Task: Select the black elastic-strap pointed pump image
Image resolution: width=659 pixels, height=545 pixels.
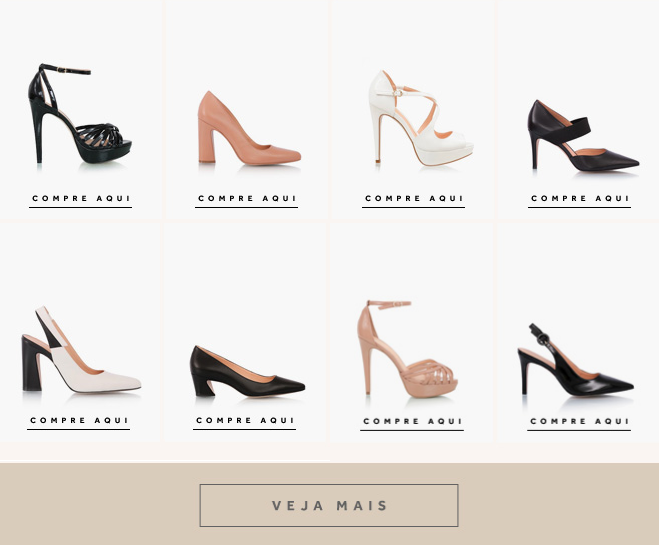Action: 584,135
